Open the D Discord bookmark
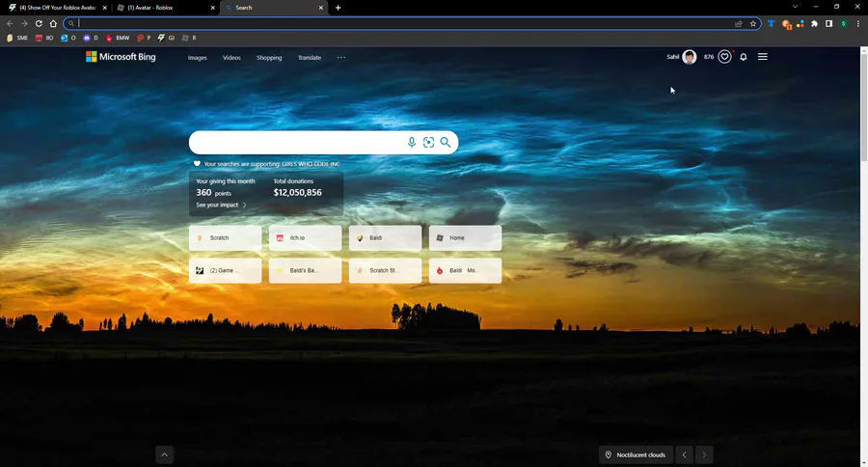This screenshot has width=868, height=467. (91, 38)
